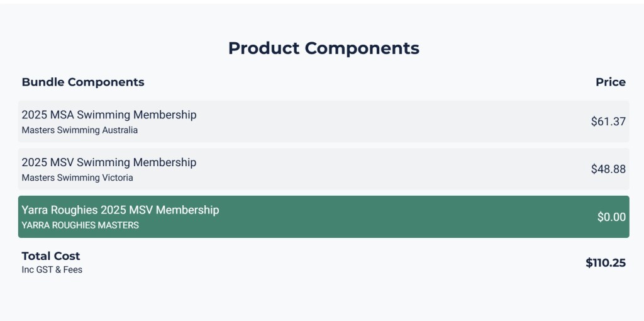Screen dimensions: 644x321
Task: Click the YARRA ROUGHIES MASTERS subtitle
Action: point(80,225)
